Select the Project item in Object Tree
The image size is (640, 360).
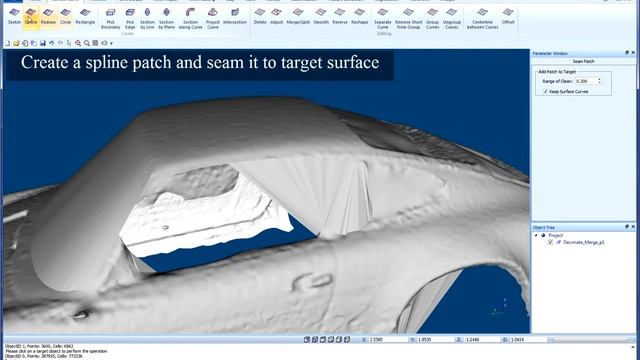(x=556, y=235)
